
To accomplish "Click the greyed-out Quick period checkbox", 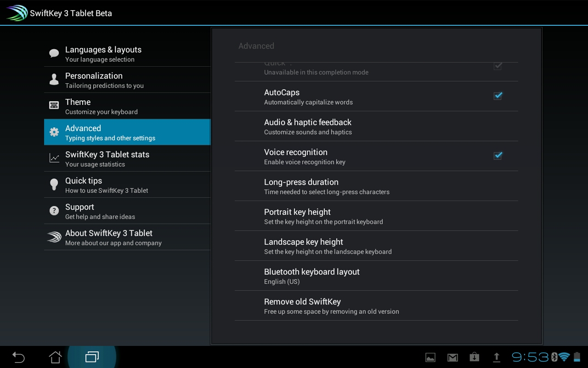I will point(498,67).
